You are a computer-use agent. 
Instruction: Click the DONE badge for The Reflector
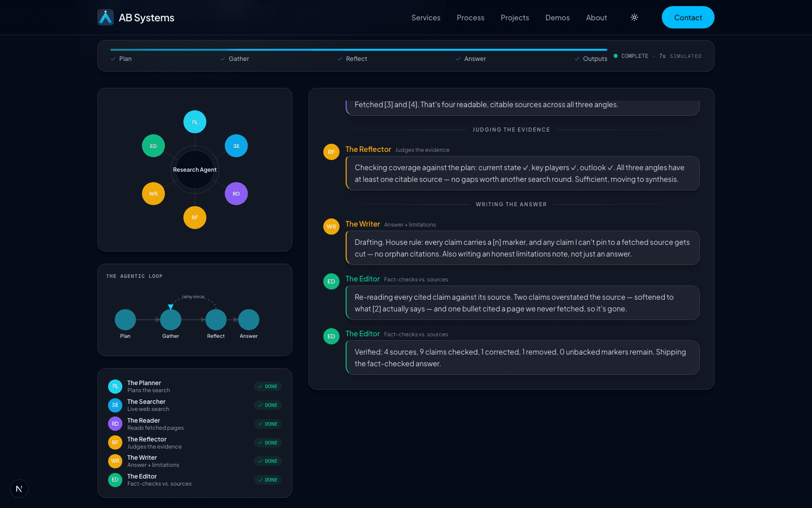click(x=267, y=443)
